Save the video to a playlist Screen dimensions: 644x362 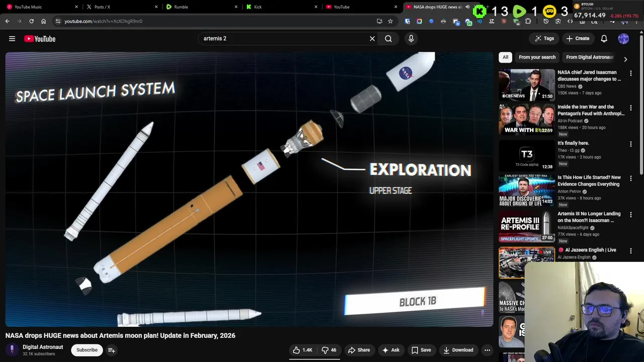[421, 350]
